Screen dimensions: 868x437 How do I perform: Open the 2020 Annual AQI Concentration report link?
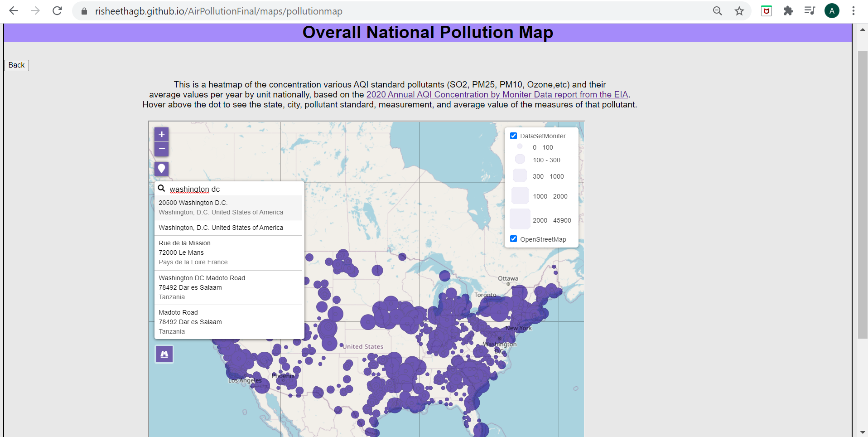click(497, 95)
